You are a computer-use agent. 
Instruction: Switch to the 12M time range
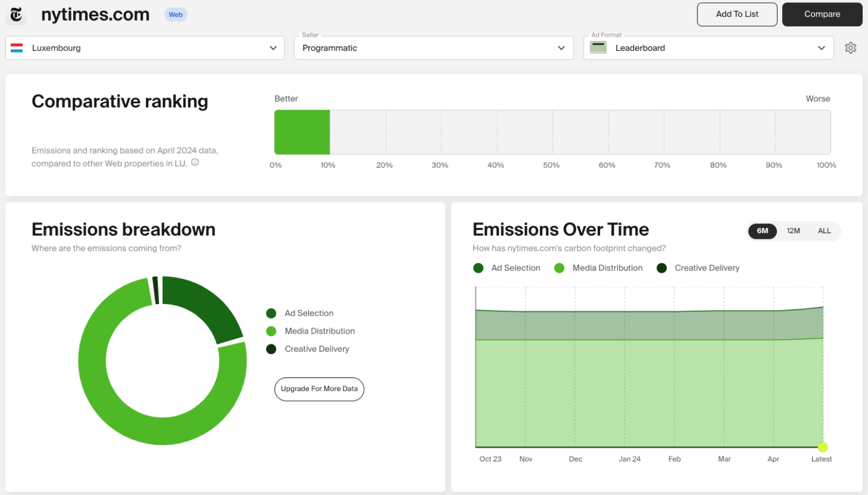click(x=793, y=231)
